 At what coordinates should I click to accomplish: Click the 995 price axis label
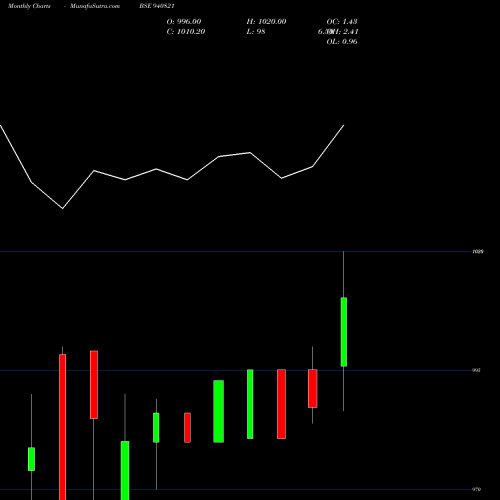pyautogui.click(x=476, y=370)
